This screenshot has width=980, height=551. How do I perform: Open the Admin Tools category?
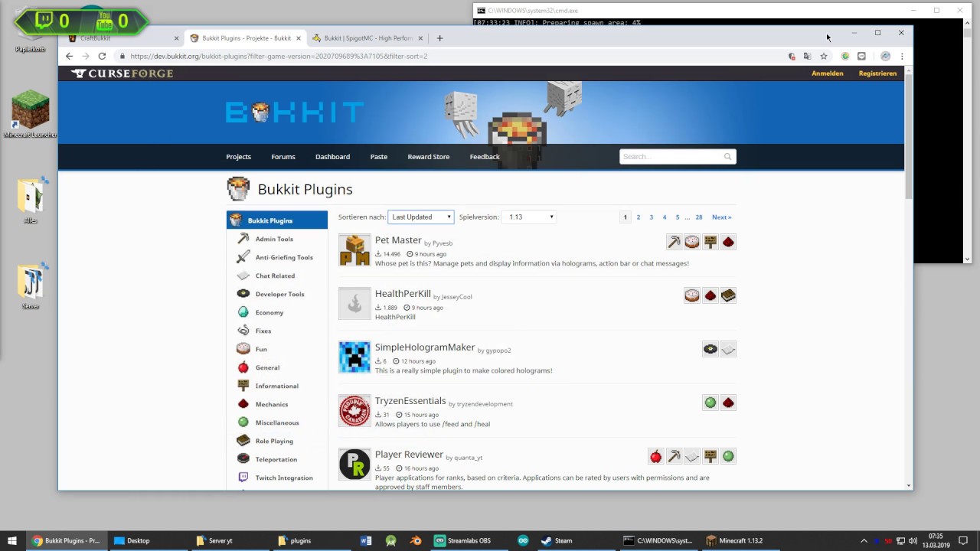(274, 239)
